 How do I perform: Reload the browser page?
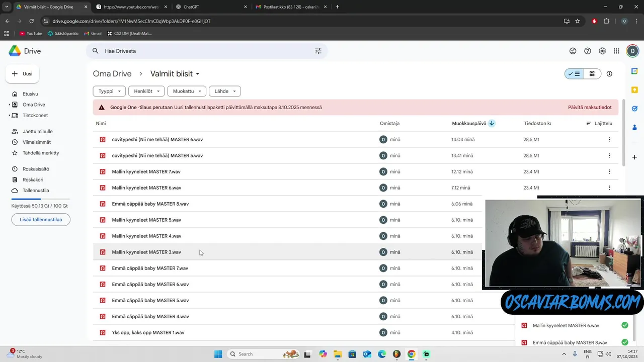click(x=31, y=21)
